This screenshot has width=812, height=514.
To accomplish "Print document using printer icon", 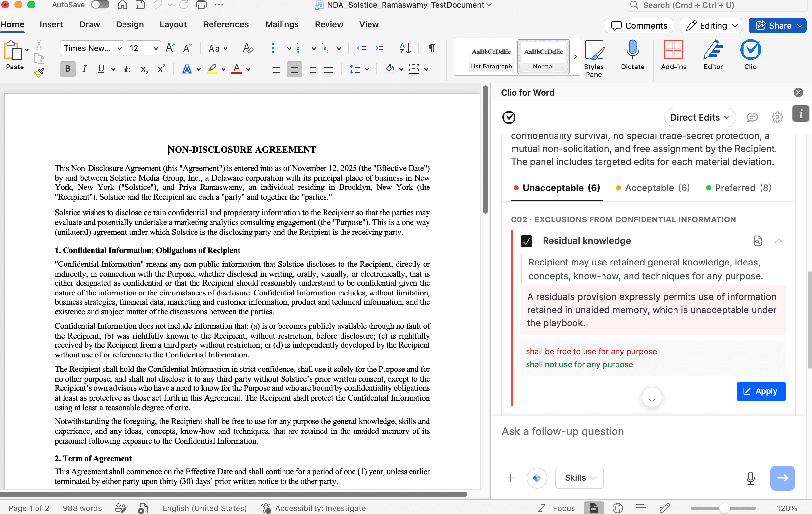I will point(201,5).
